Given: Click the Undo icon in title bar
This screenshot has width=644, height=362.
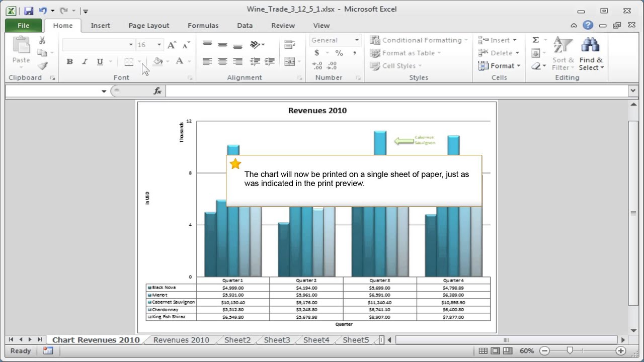Looking at the screenshot, I should (x=43, y=11).
